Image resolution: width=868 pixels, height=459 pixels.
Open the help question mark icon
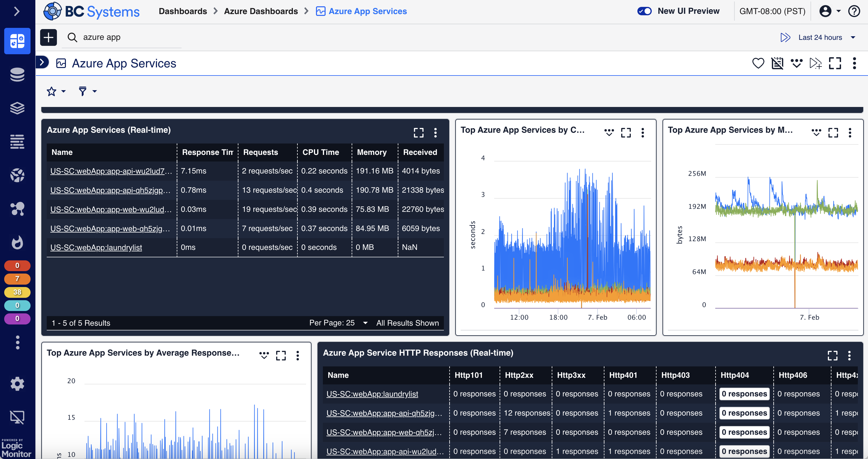(854, 11)
